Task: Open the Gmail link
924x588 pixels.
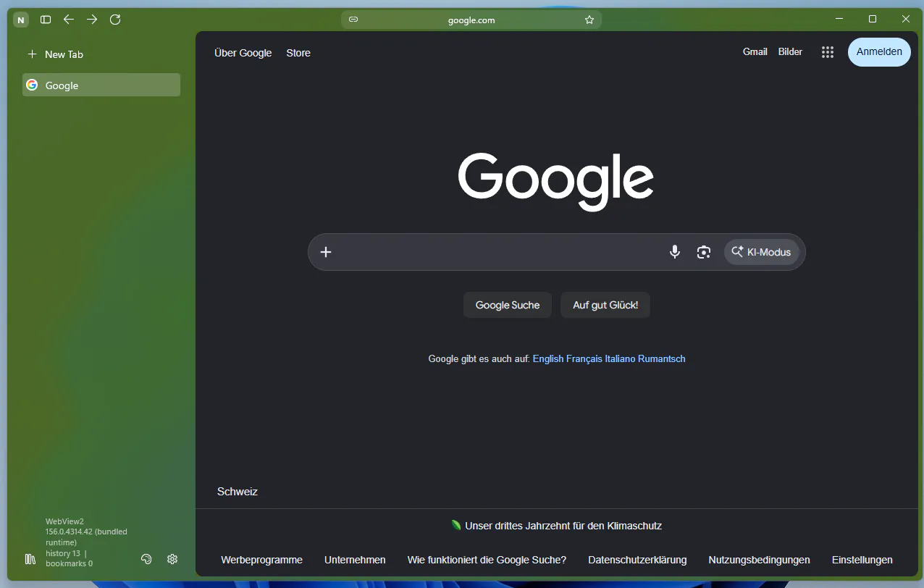Action: 755,52
